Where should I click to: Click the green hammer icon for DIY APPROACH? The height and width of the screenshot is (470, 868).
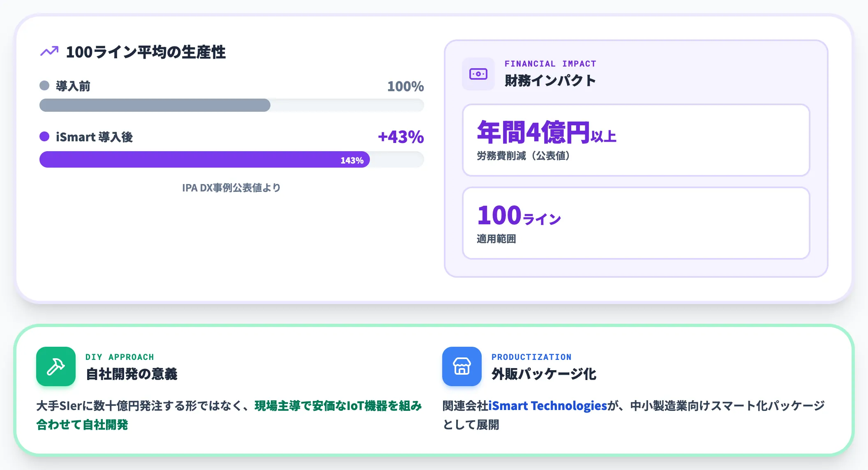(56, 366)
